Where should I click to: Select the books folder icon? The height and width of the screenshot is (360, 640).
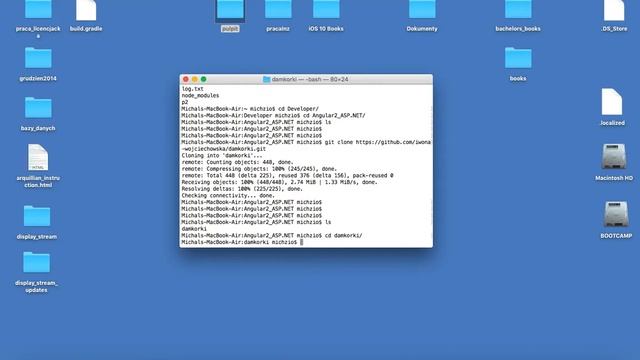[x=518, y=58]
